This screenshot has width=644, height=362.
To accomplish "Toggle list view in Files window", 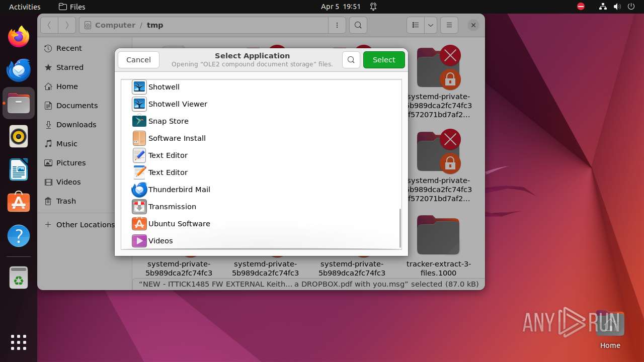I will click(x=416, y=25).
